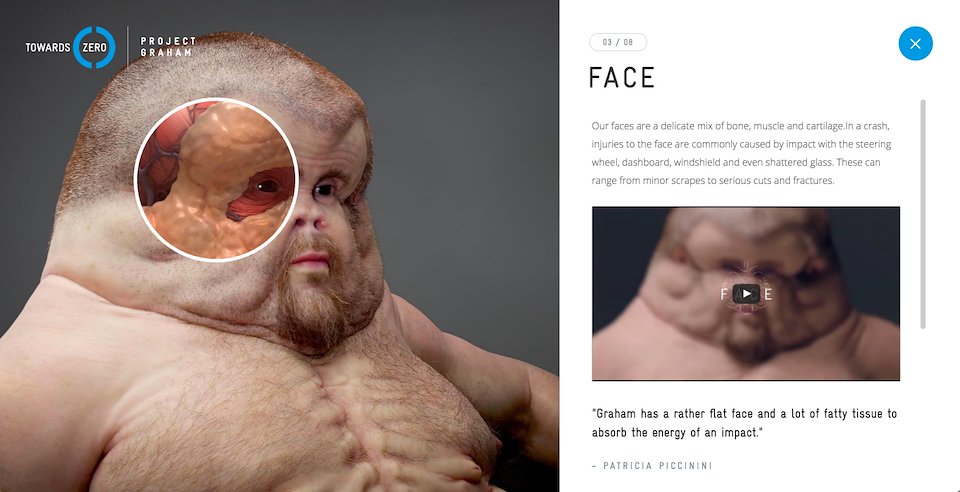Click the flat face quote text

click(744, 423)
